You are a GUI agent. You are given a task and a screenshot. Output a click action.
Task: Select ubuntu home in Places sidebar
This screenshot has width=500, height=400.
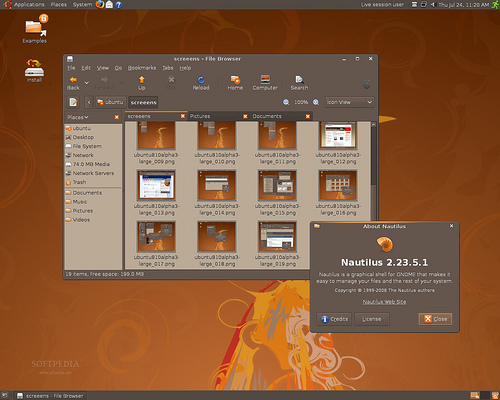(x=93, y=128)
